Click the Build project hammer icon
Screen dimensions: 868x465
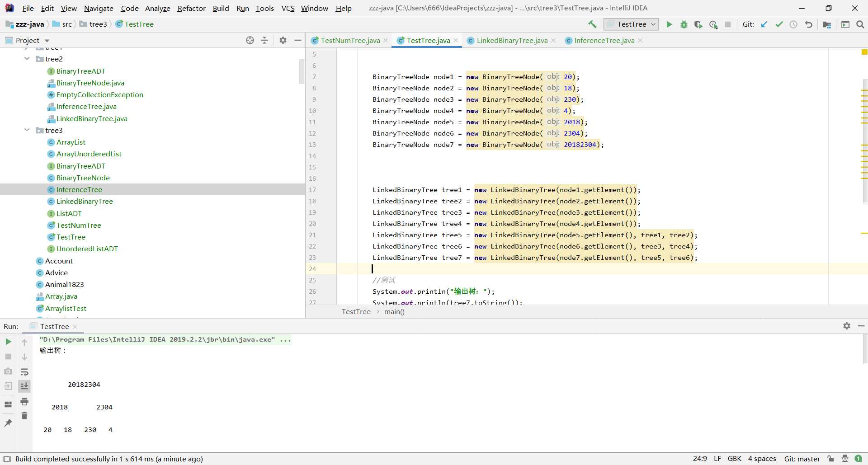point(592,24)
